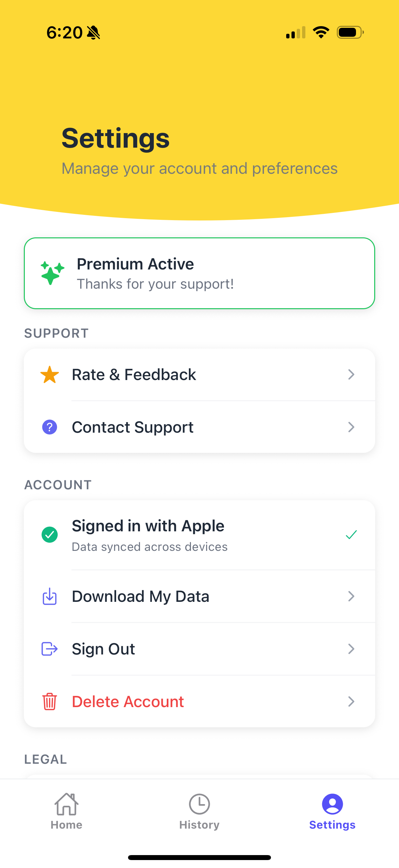Tap the red trash can icon
Image resolution: width=399 pixels, height=868 pixels.
pos(50,701)
